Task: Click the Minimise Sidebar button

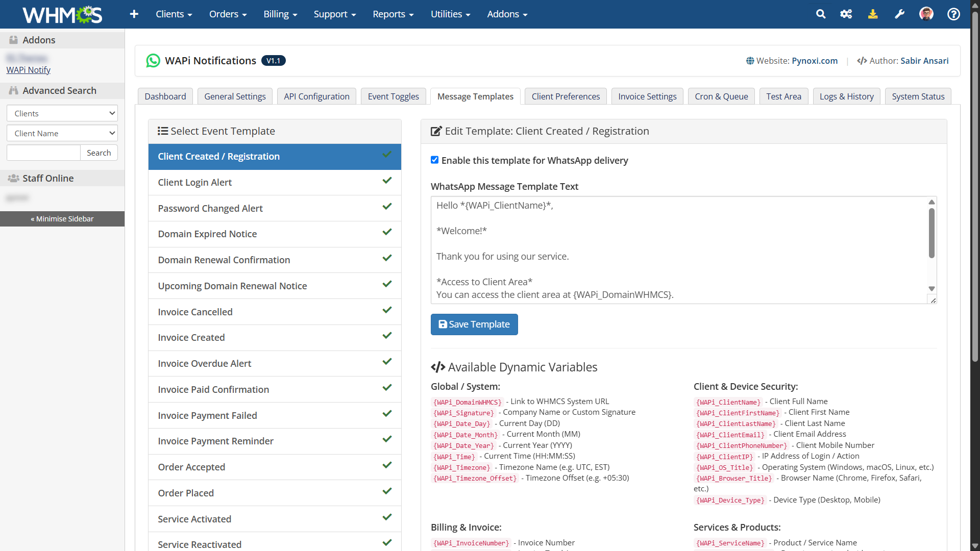Action: coord(62,219)
